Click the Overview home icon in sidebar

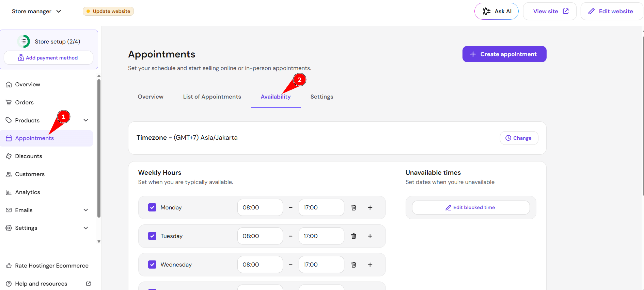[9, 85]
